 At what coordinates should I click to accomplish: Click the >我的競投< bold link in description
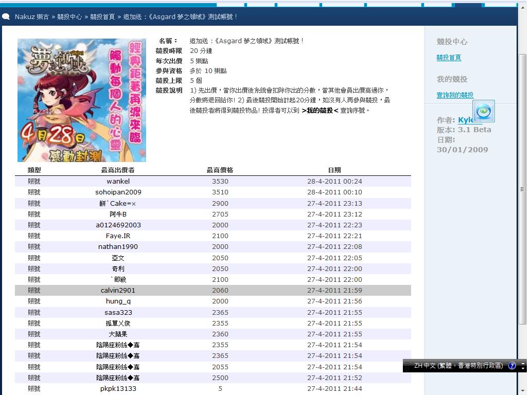pyautogui.click(x=320, y=110)
